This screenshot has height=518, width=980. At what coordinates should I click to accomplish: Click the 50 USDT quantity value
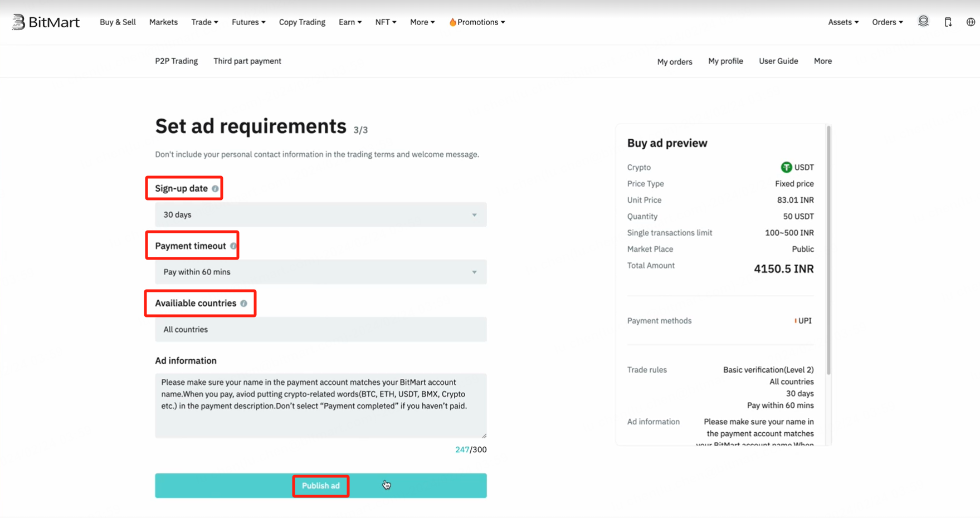pos(798,217)
